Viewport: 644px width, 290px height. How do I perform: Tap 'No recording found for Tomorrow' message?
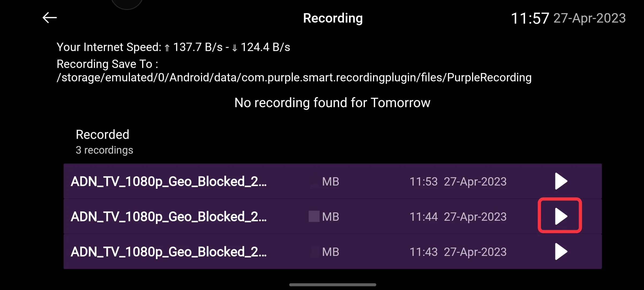click(x=332, y=103)
